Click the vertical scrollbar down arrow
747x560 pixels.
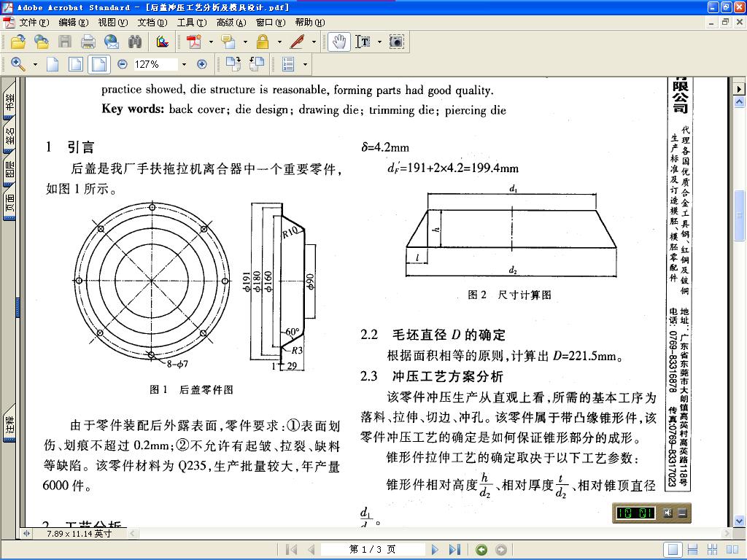coord(740,521)
